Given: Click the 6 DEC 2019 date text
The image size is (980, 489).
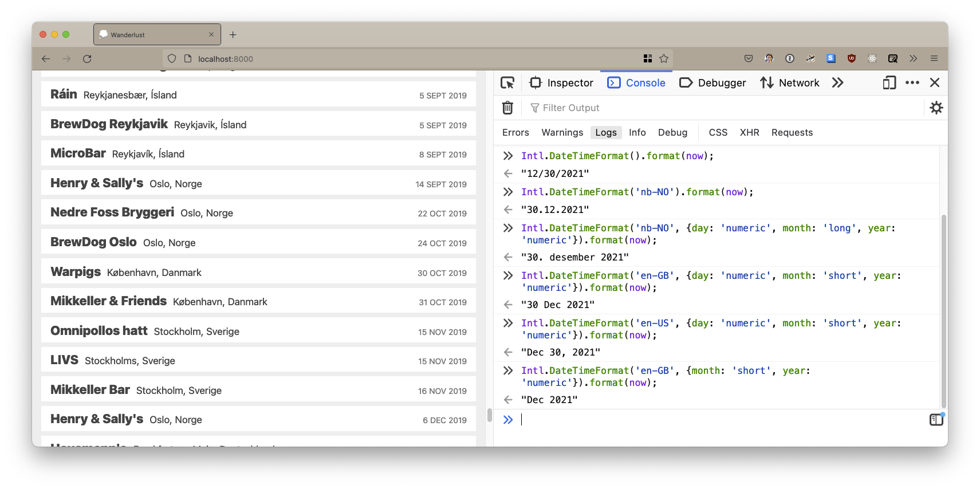Looking at the screenshot, I should (x=444, y=420).
